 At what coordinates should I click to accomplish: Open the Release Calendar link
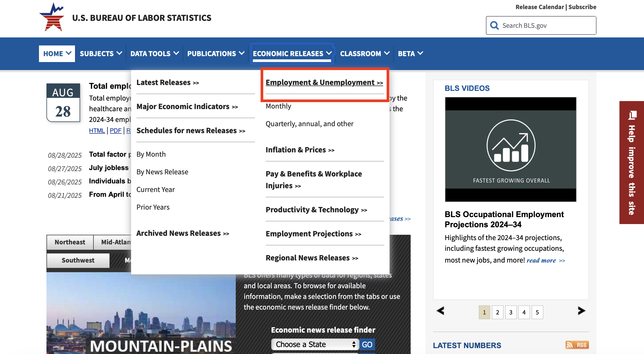pyautogui.click(x=539, y=7)
